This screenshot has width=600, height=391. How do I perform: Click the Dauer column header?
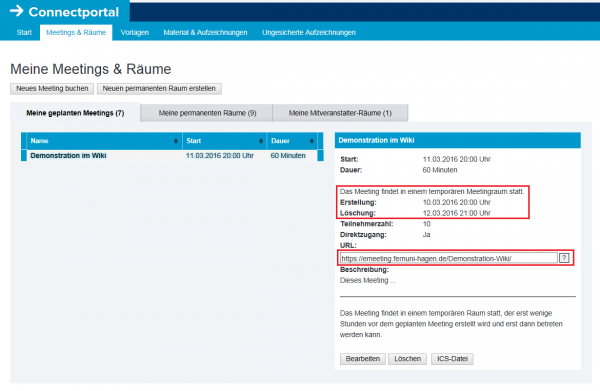point(292,141)
